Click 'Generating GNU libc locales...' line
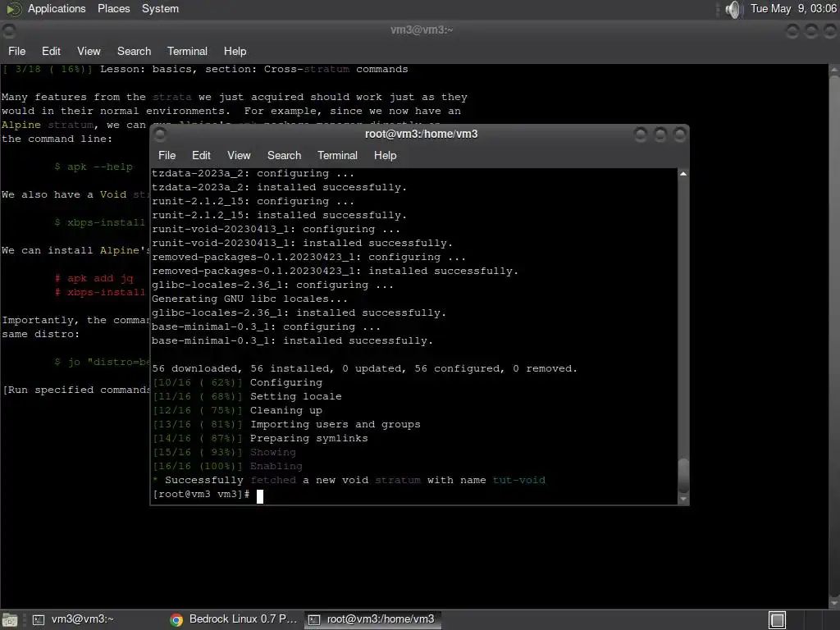The width and height of the screenshot is (840, 630). (249, 299)
